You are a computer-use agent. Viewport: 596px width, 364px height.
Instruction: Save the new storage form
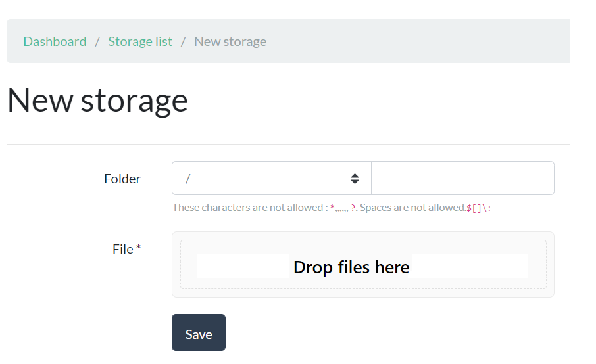click(199, 332)
